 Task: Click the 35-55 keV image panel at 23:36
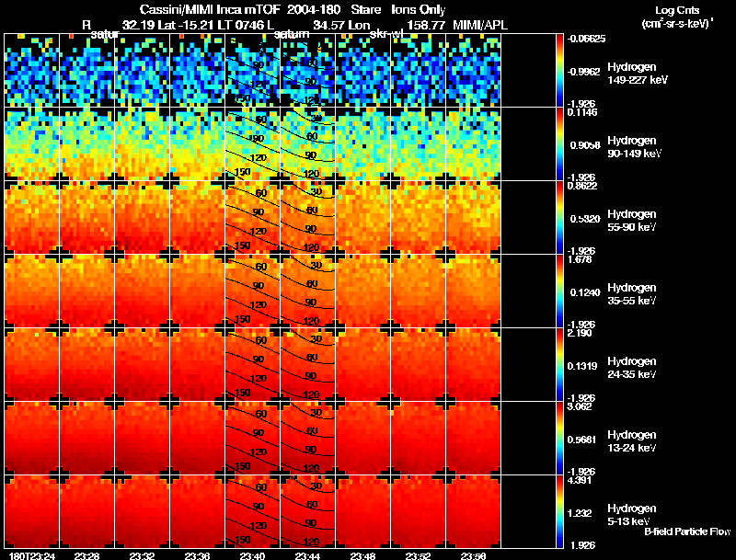coord(197,291)
